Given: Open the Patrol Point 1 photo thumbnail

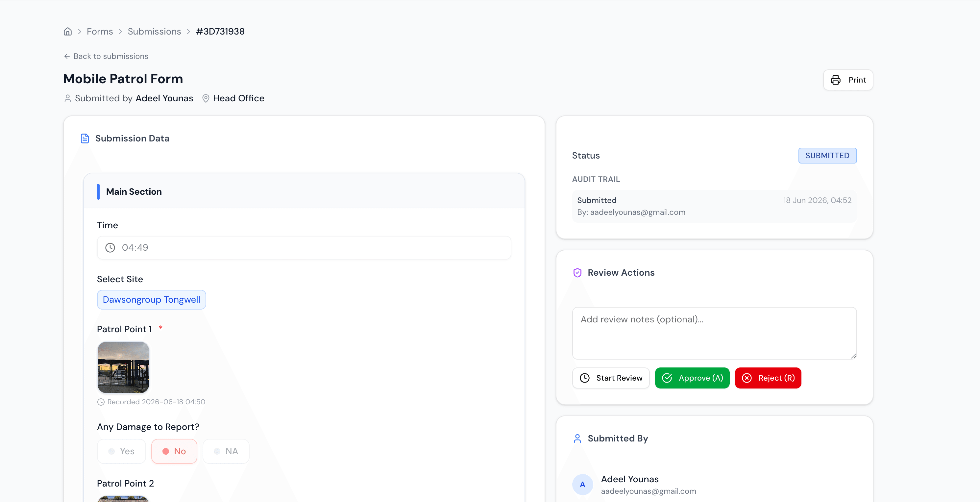Looking at the screenshot, I should [123, 367].
